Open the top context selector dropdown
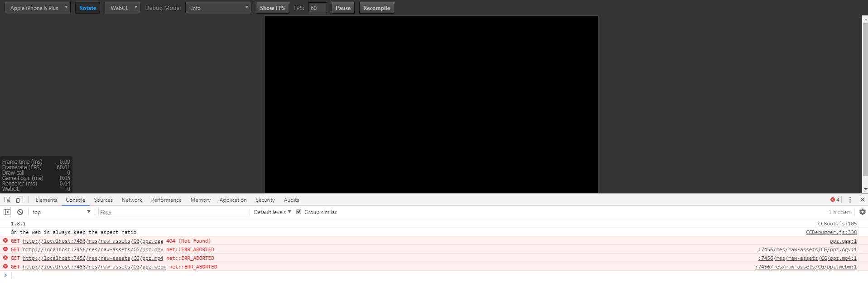 (61, 212)
